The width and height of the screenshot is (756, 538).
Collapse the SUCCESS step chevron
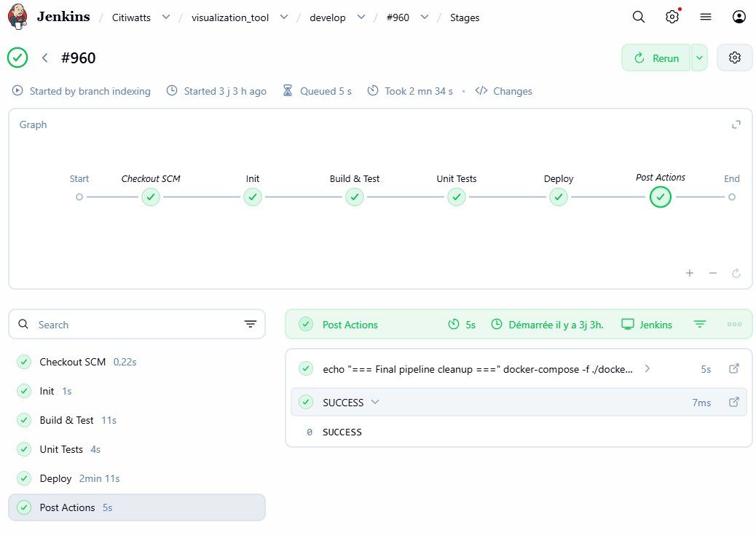pos(375,402)
